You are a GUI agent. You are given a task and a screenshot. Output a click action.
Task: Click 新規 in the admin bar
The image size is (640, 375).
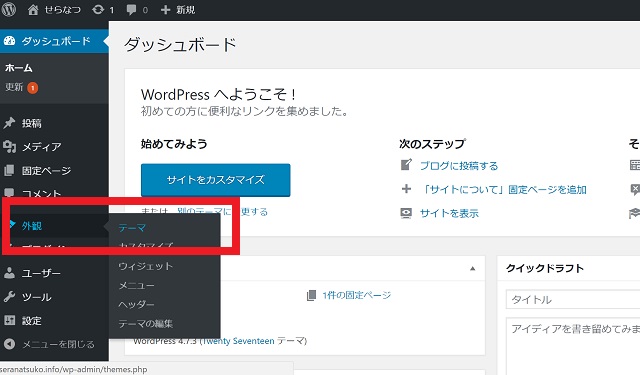click(x=186, y=10)
